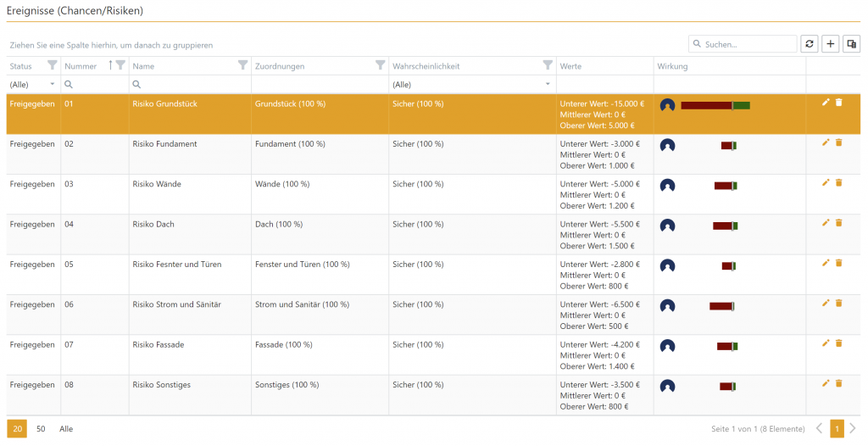Add a new event with the plus icon
This screenshot has height=446, width=868.
click(x=831, y=44)
